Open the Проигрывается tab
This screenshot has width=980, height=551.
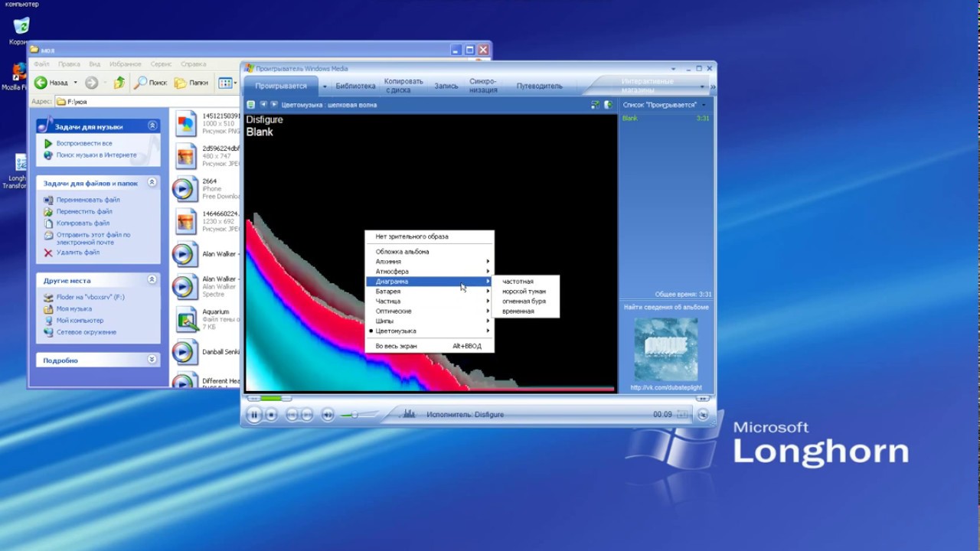pyautogui.click(x=281, y=86)
